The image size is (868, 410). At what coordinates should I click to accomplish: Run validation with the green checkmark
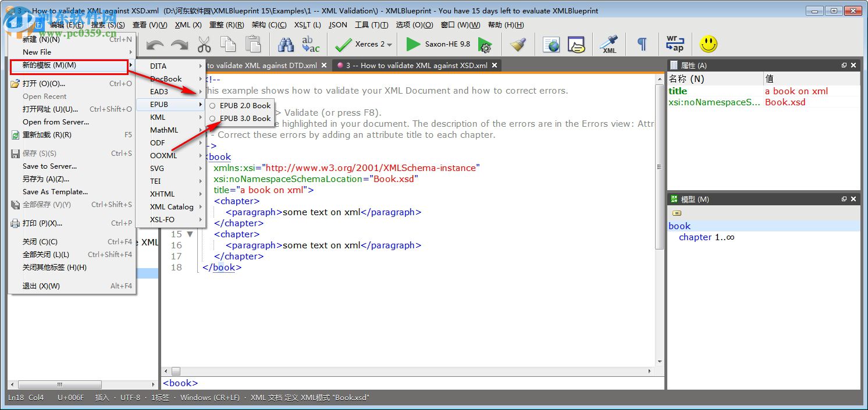[x=343, y=44]
